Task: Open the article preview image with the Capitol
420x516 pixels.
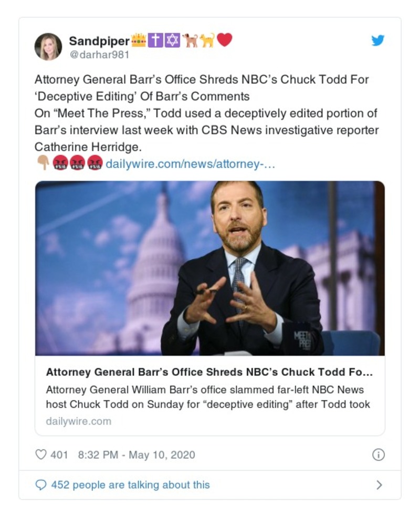Action: point(209,268)
